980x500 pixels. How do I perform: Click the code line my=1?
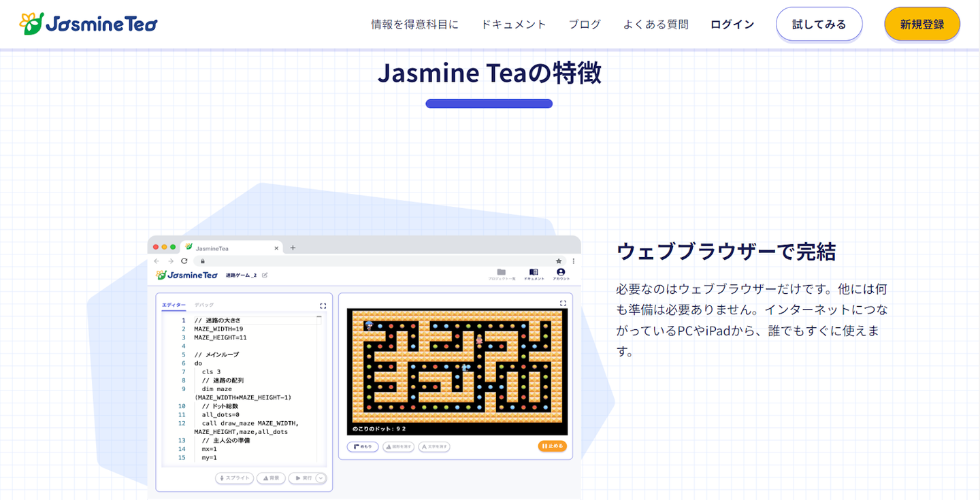pos(210,458)
